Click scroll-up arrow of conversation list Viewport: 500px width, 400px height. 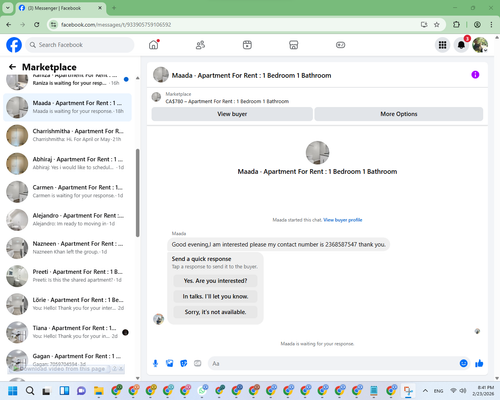click(x=137, y=78)
